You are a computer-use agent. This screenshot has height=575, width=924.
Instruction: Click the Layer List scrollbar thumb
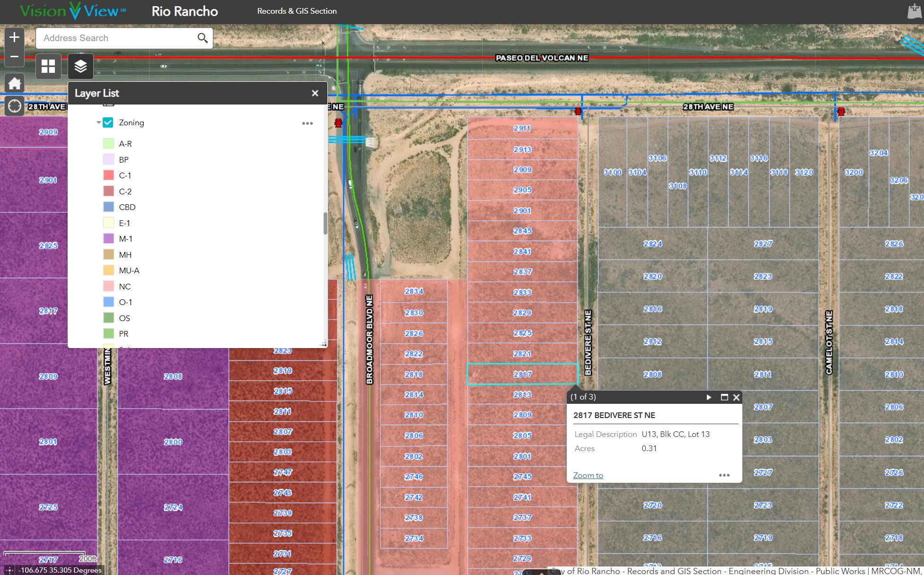(325, 223)
